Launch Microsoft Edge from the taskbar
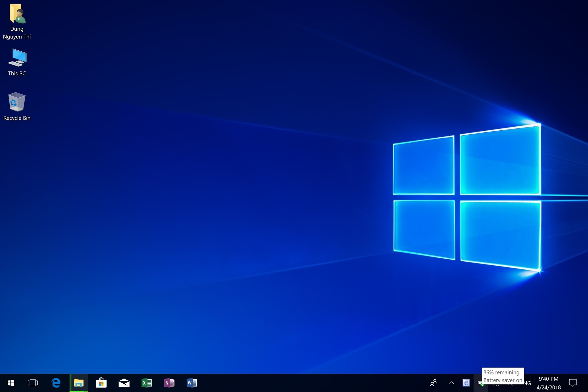The width and height of the screenshot is (588, 392). coord(56,383)
